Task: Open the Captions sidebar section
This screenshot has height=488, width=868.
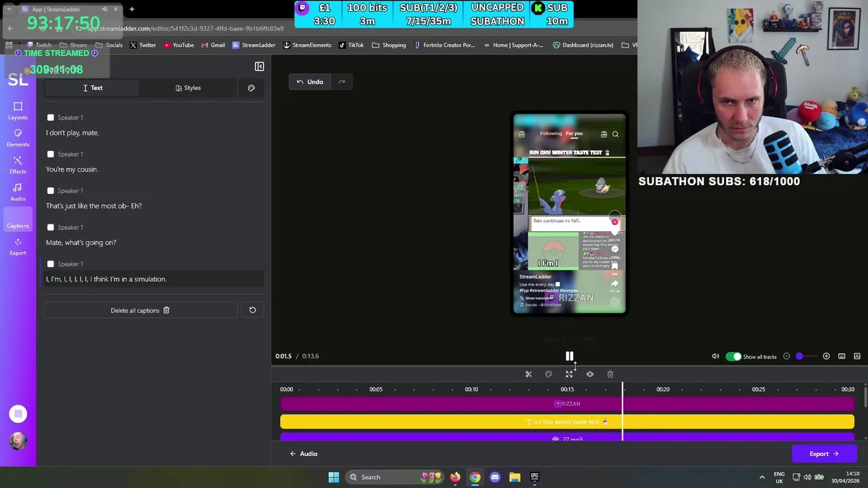Action: click(x=18, y=220)
